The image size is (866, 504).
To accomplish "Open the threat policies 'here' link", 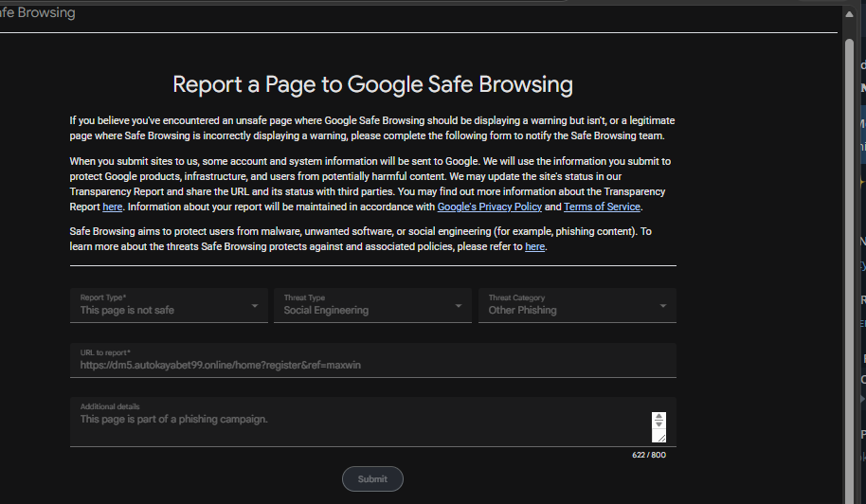I will (x=534, y=246).
